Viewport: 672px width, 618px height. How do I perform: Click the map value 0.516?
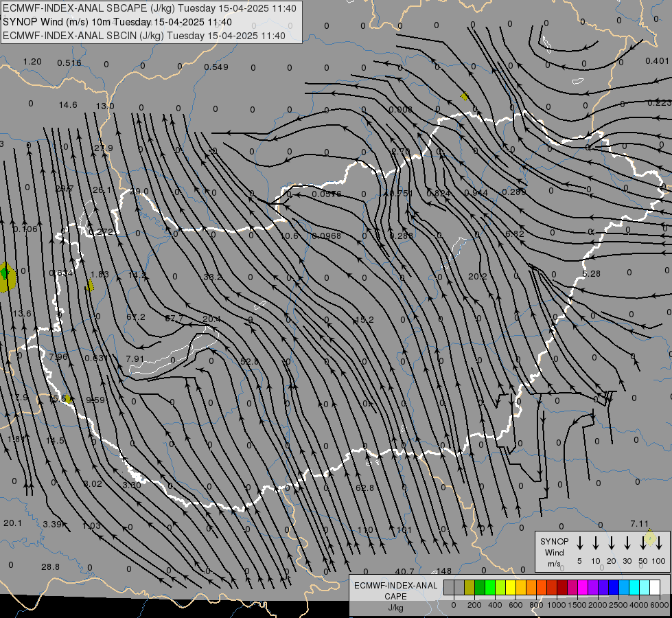click(x=69, y=63)
